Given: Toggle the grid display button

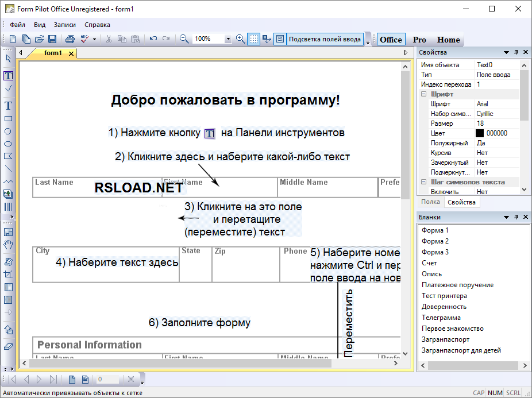Looking at the screenshot, I should tap(253, 39).
